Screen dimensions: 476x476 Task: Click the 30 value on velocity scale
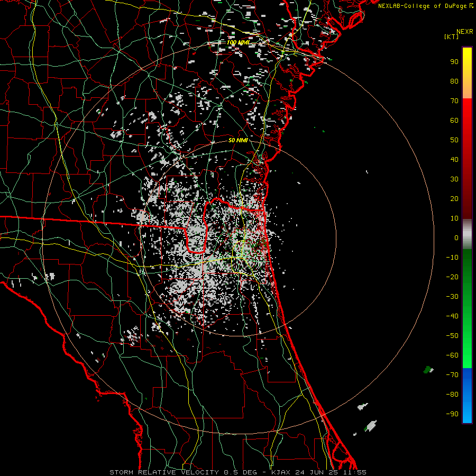coord(454,179)
